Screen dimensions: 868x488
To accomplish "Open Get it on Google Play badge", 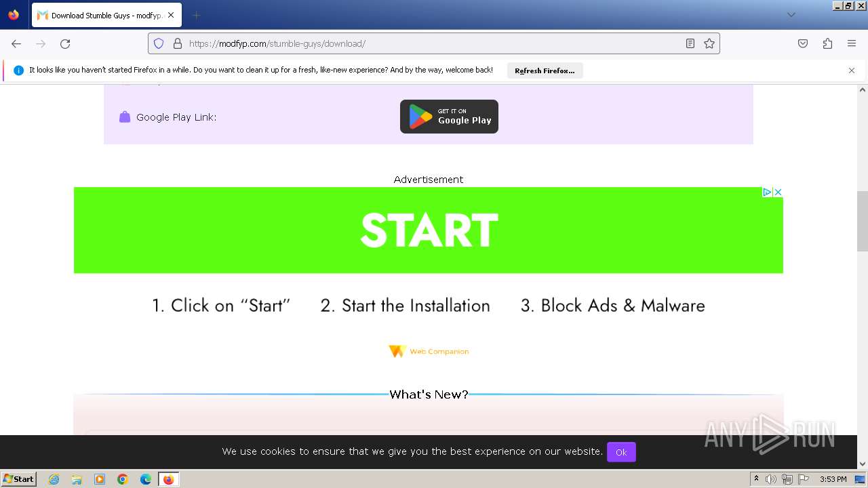I will coord(449,117).
